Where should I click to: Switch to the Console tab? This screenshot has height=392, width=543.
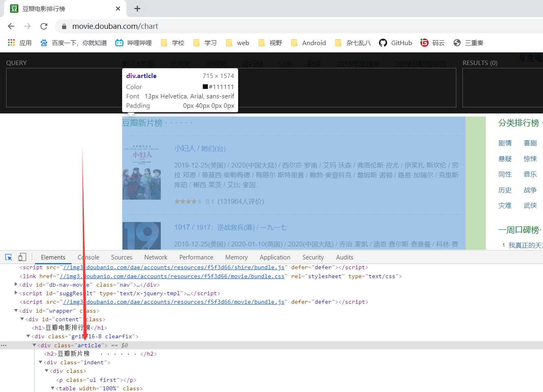88,257
